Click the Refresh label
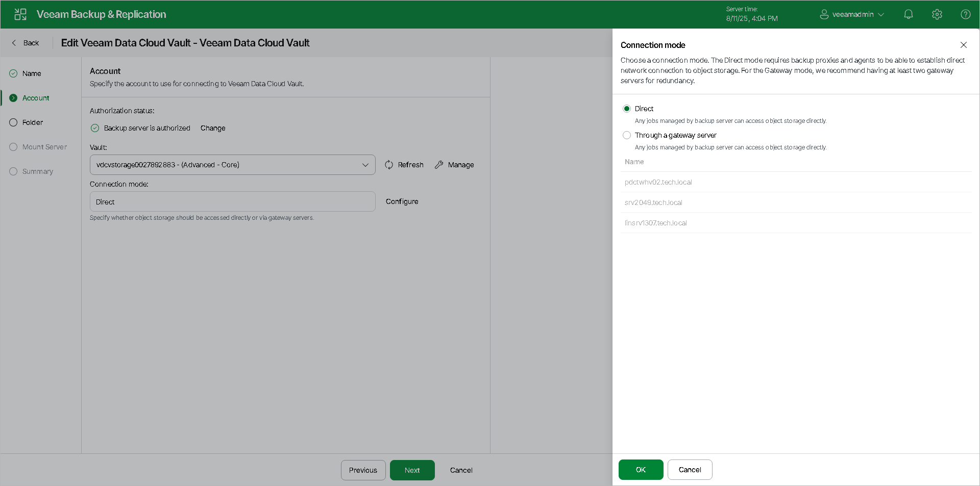 point(411,165)
